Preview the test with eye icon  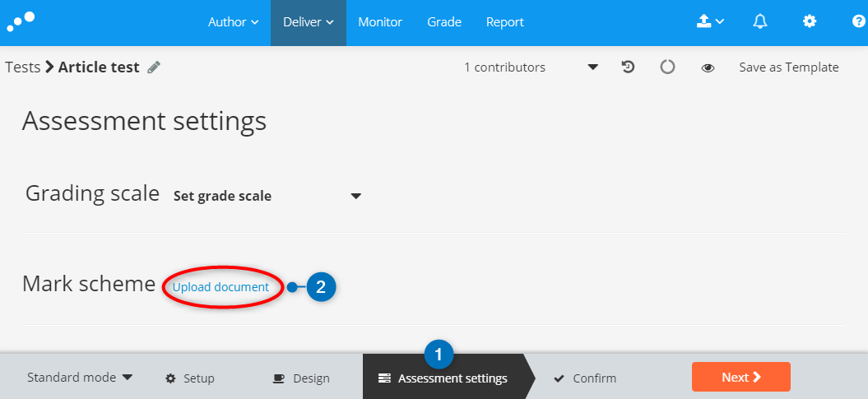tap(708, 68)
